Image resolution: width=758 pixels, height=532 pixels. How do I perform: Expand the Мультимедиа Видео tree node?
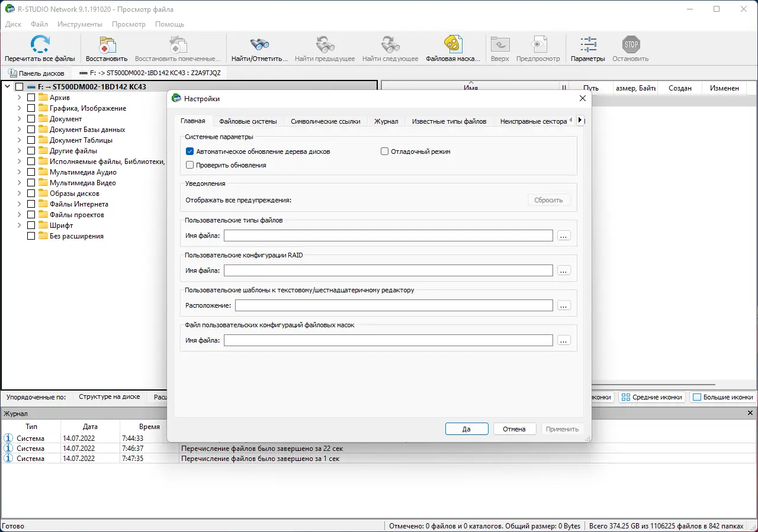(19, 183)
